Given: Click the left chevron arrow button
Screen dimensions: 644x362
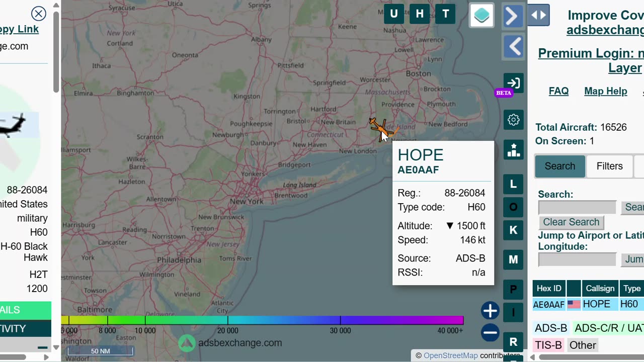Looking at the screenshot, I should (514, 47).
